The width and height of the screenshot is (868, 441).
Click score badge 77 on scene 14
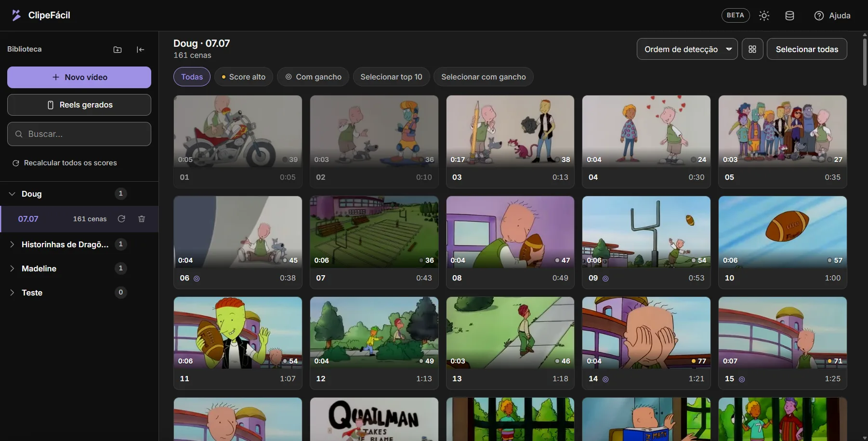click(699, 361)
